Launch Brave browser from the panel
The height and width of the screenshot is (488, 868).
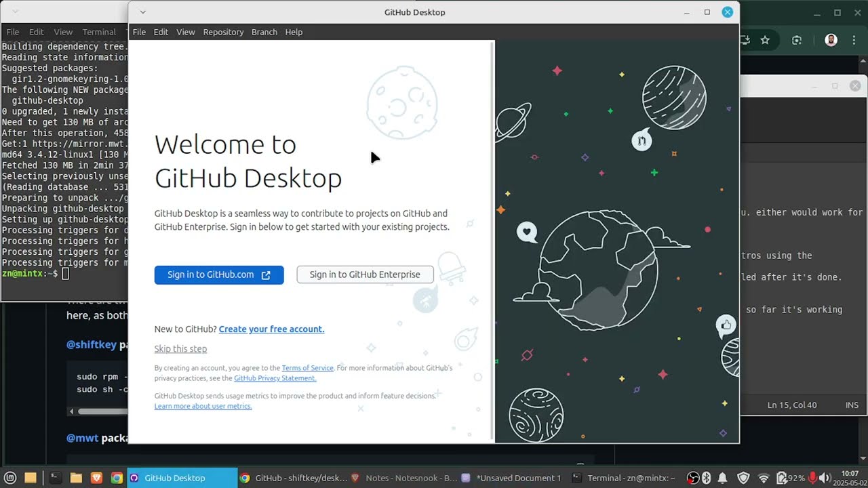pos(96,478)
